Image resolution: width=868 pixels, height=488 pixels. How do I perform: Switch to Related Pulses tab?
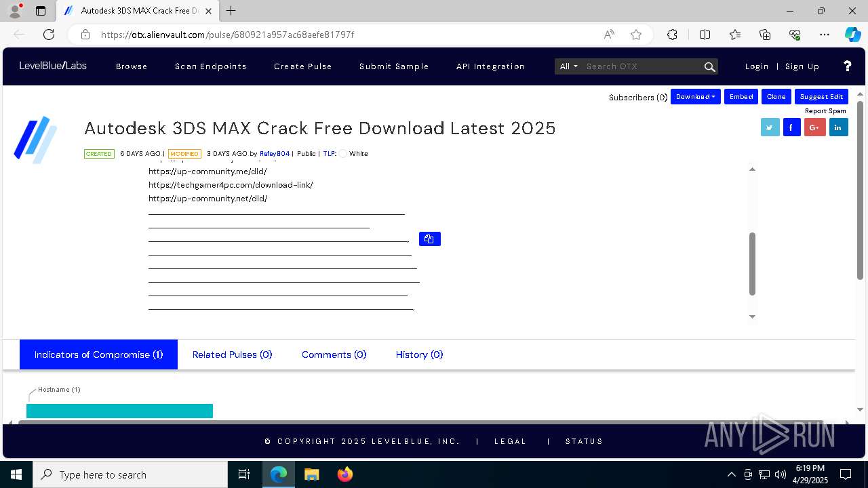[232, 354]
